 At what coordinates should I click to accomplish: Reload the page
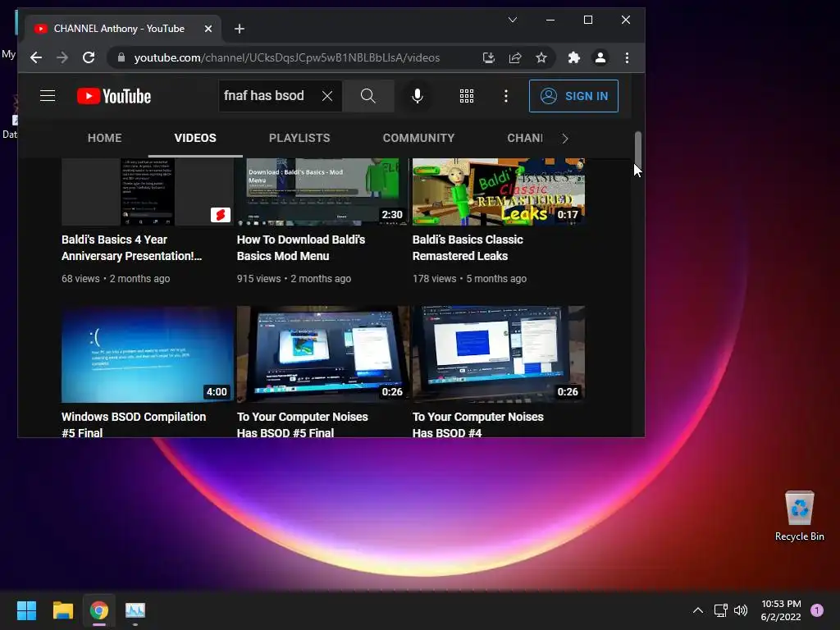(89, 57)
